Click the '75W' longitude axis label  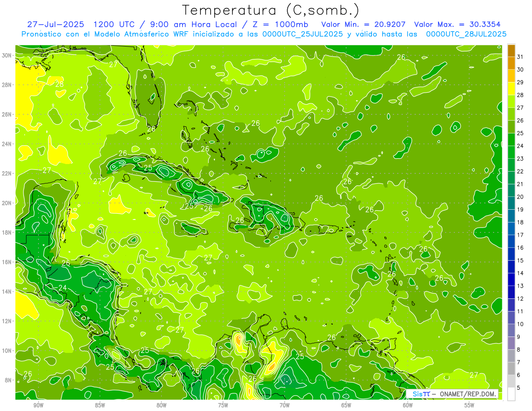tap(223, 405)
